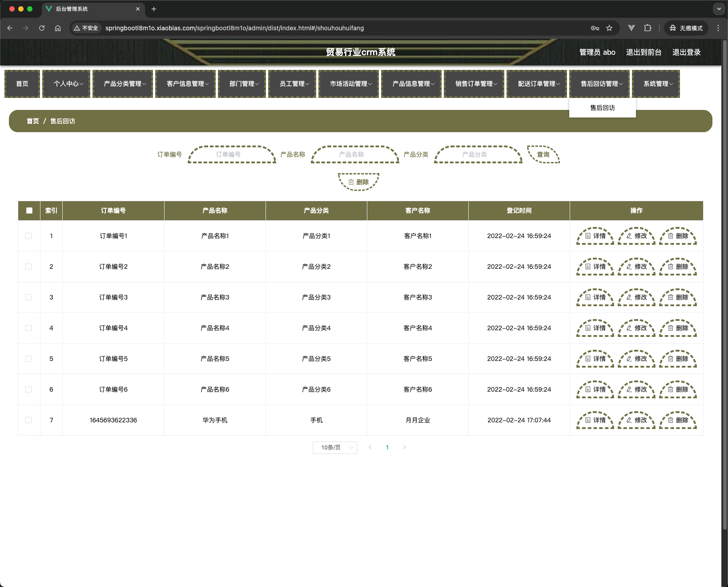Toggle the select-all header checkbox
The image size is (728, 587).
(x=29, y=211)
